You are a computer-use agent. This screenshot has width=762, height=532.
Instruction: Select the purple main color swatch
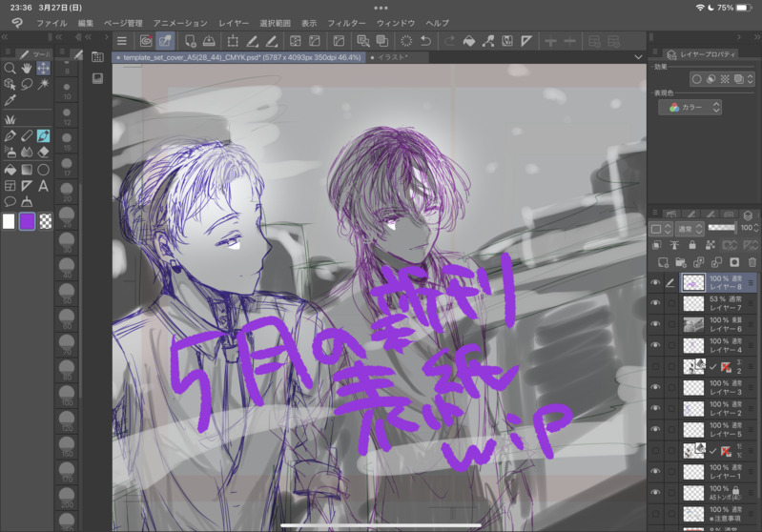[x=27, y=221]
